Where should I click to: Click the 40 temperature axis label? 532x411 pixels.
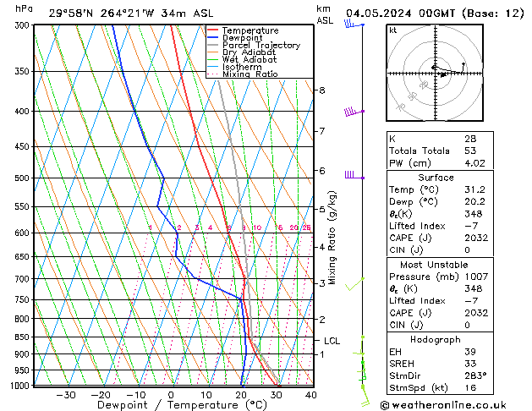tap(311, 395)
